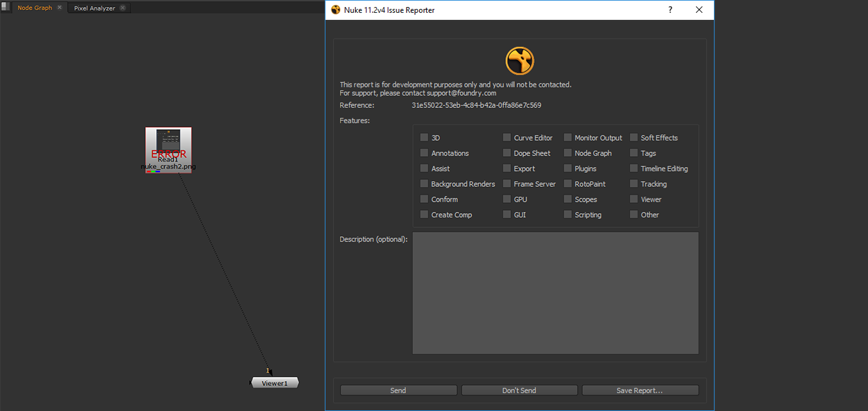
Task: Select the Read1 node with the error
Action: (x=168, y=150)
